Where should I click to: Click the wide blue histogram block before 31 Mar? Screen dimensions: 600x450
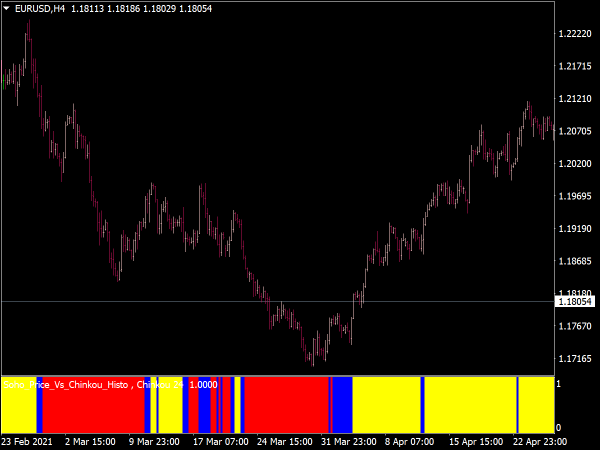(x=342, y=405)
